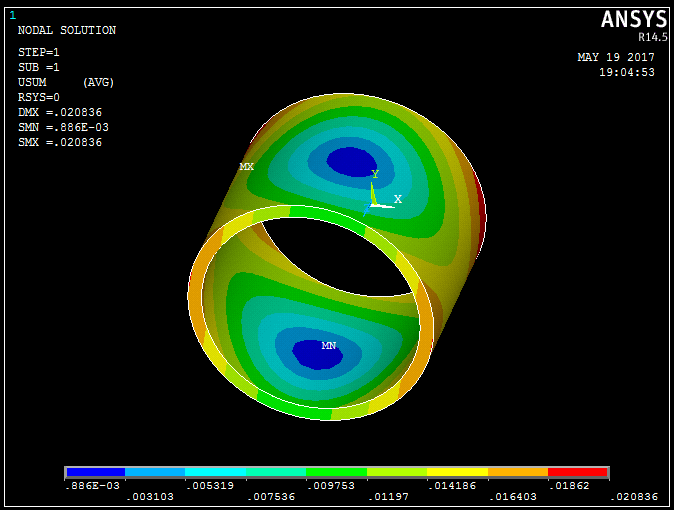Click the .01197 legend value
This screenshot has width=674, height=510.
coord(388,497)
